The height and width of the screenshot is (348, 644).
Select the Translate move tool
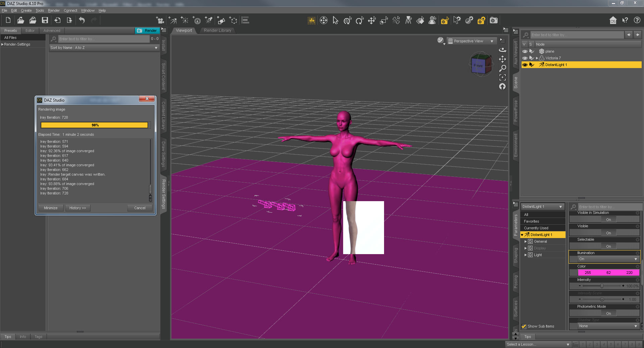click(372, 20)
